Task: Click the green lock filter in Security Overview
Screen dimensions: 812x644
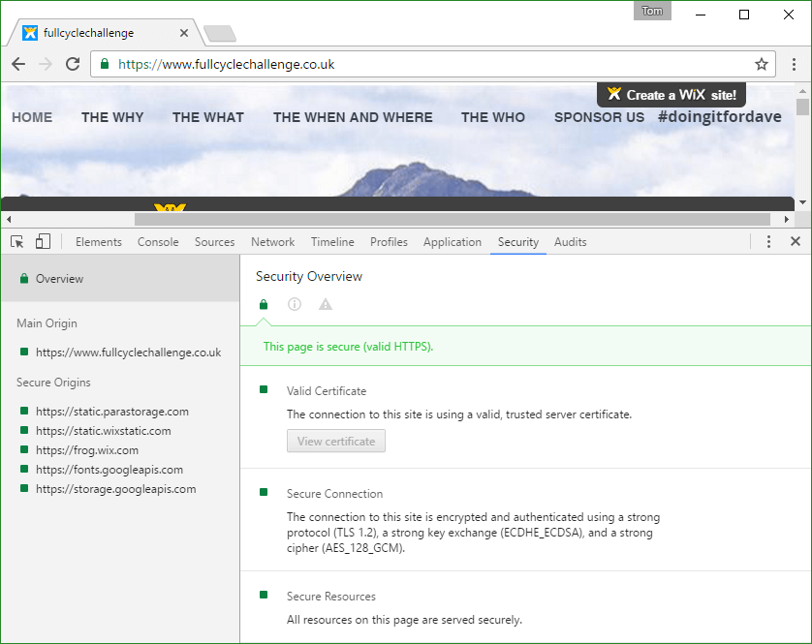Action: (x=263, y=304)
